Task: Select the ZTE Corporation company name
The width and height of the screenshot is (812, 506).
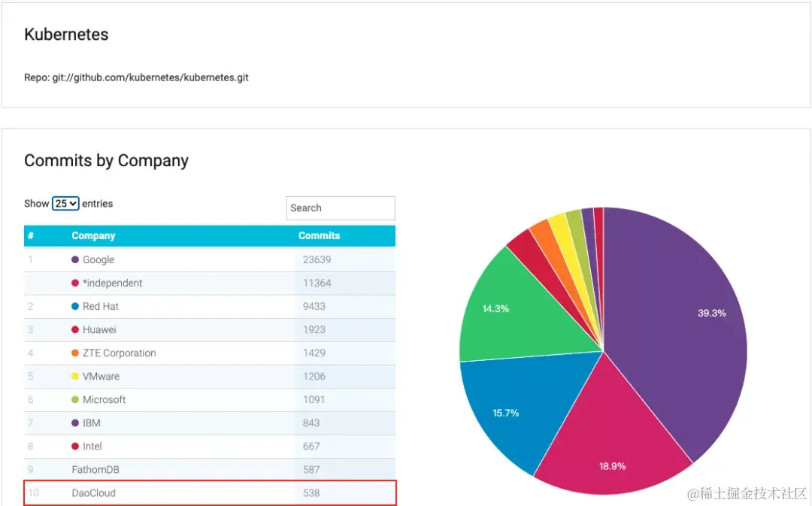Action: (119, 353)
